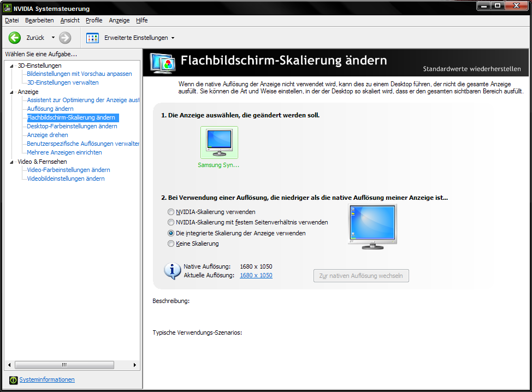Collapse the Anzeige tree node
The width and height of the screenshot is (532, 392).
[12, 92]
